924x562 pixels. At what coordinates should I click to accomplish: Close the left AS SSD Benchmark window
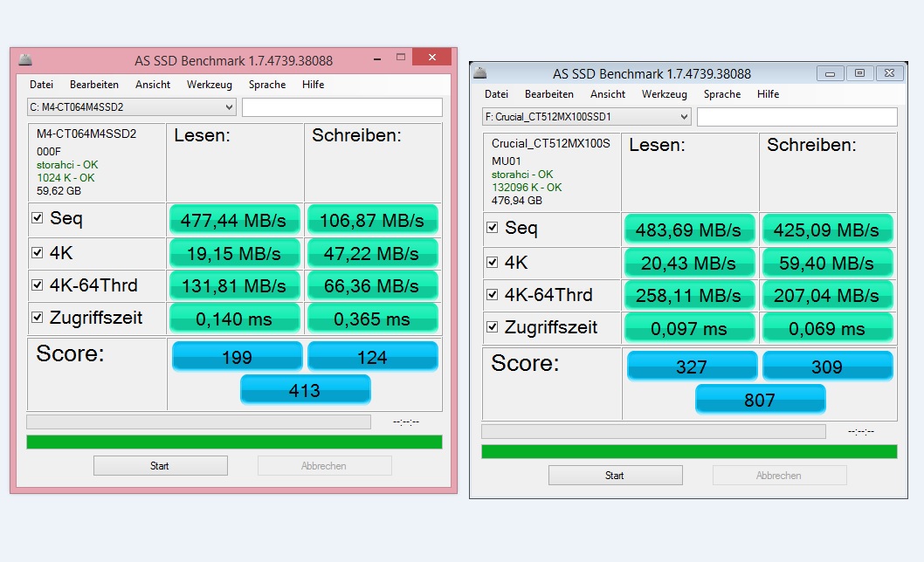point(432,57)
